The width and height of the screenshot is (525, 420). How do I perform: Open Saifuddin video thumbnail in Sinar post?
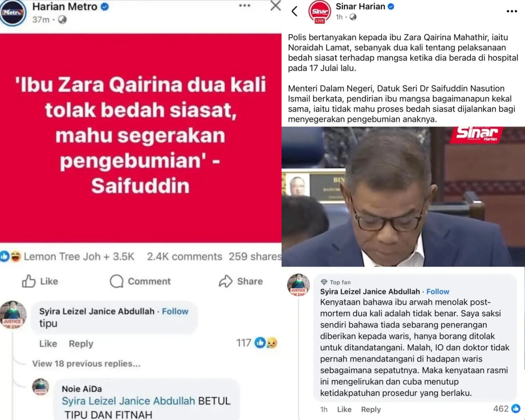point(403,197)
